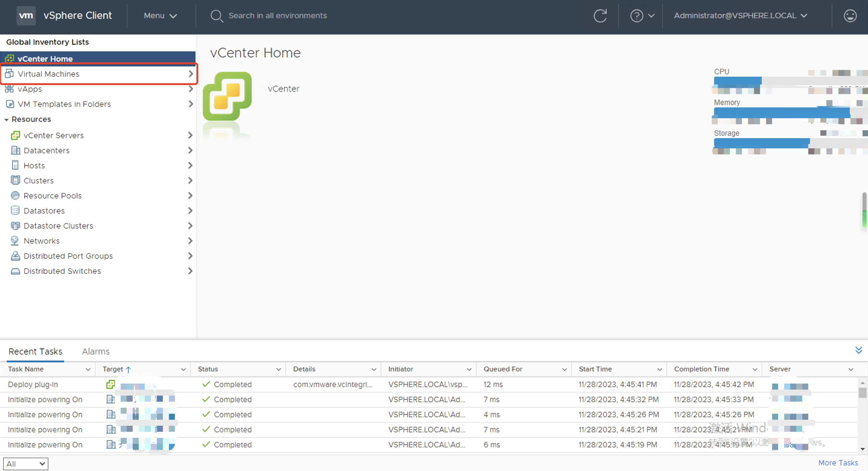Select vCenter Home in sidebar
The image size is (868, 471).
tap(98, 58)
